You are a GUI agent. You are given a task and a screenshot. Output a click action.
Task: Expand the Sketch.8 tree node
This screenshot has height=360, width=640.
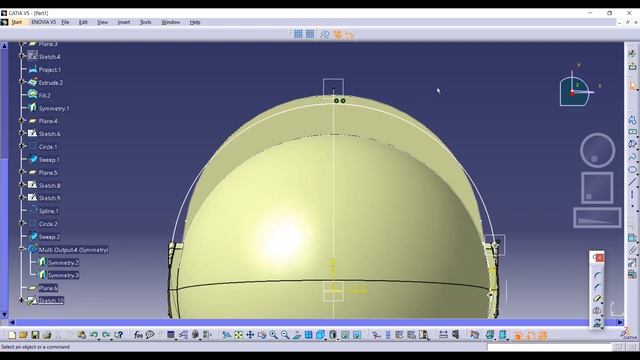pyautogui.click(x=22, y=184)
